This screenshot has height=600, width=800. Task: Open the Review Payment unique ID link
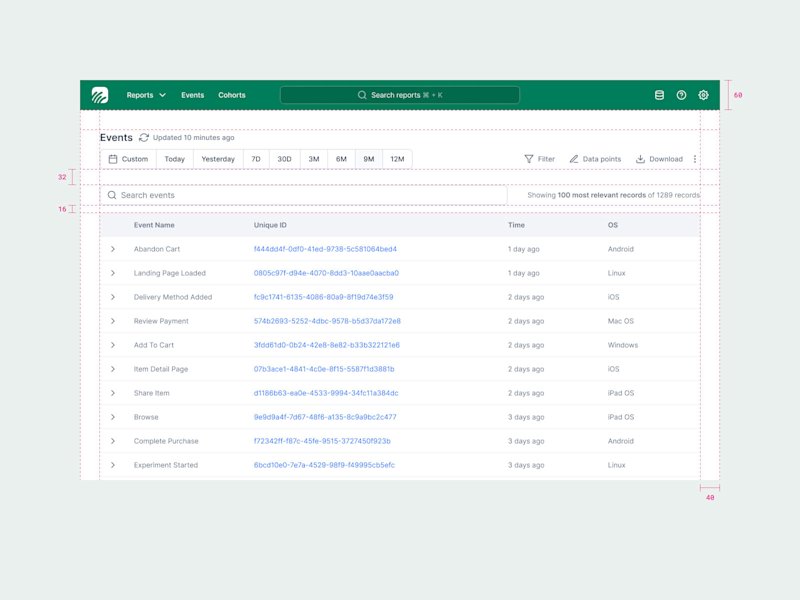pos(327,321)
